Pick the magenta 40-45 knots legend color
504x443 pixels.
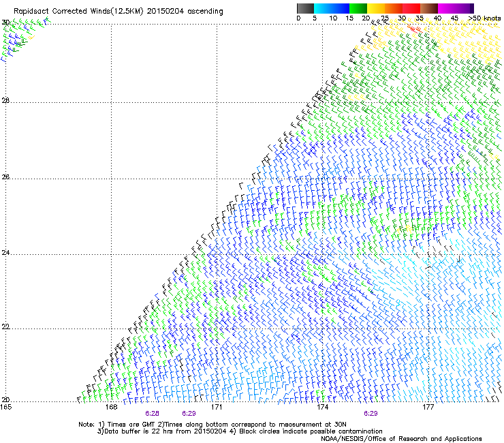[447, 8]
